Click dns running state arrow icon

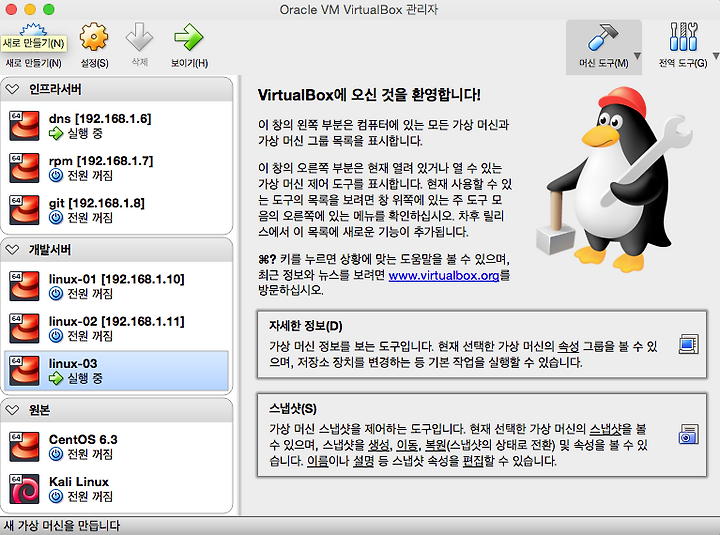[56, 134]
